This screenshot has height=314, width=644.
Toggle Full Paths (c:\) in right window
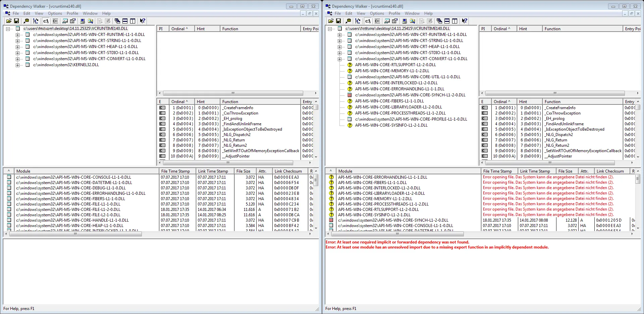point(368,21)
